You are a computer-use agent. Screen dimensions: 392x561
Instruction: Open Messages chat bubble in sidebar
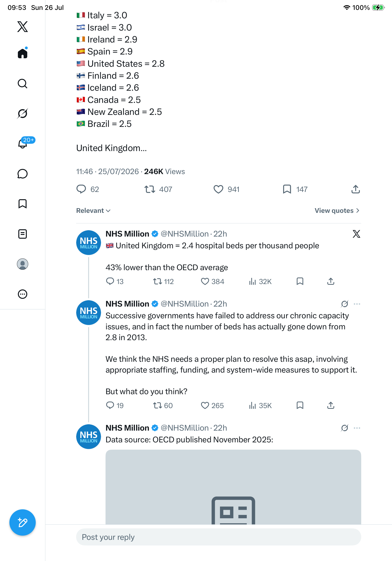click(23, 174)
